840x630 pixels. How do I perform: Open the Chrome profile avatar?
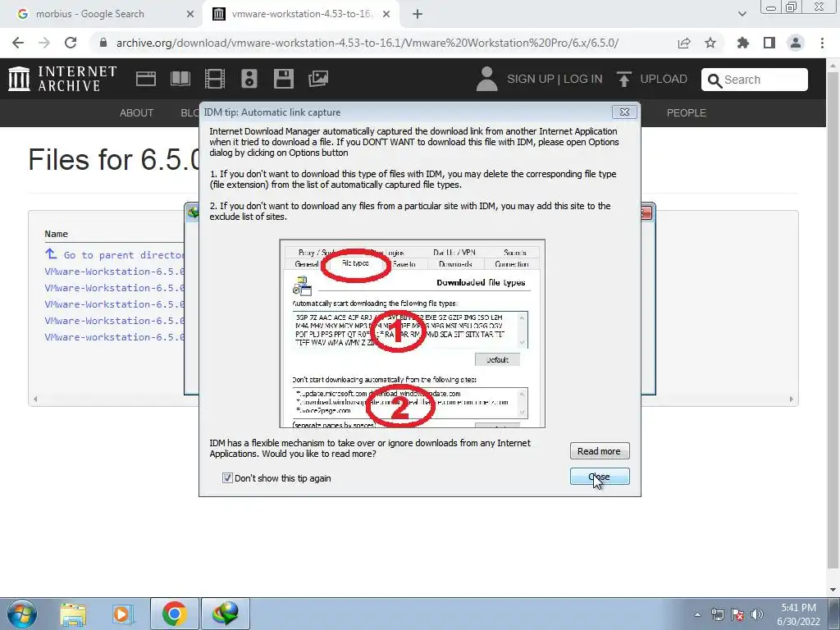[796, 43]
